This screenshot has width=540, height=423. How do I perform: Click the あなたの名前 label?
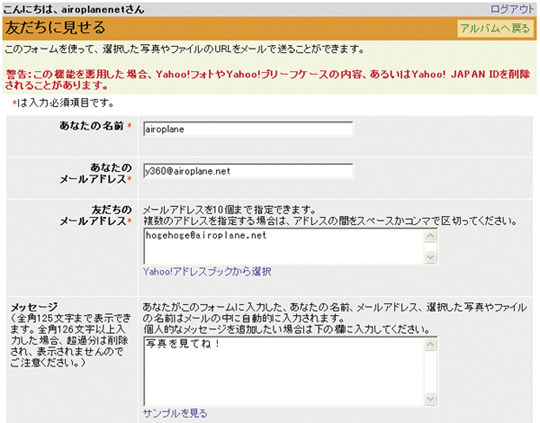click(92, 126)
